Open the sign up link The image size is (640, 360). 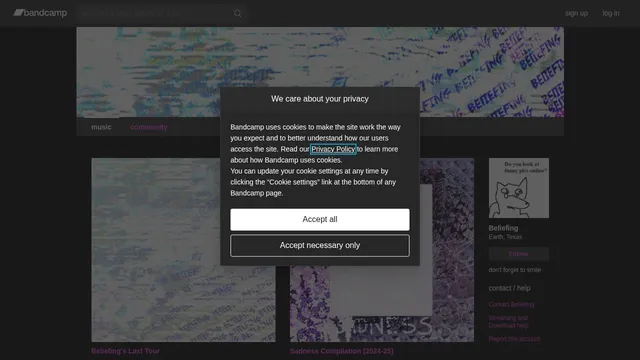(576, 13)
